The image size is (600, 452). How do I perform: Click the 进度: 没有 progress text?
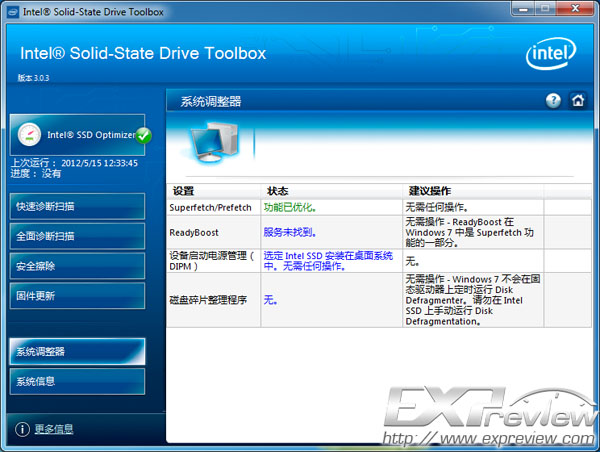pyautogui.click(x=36, y=174)
